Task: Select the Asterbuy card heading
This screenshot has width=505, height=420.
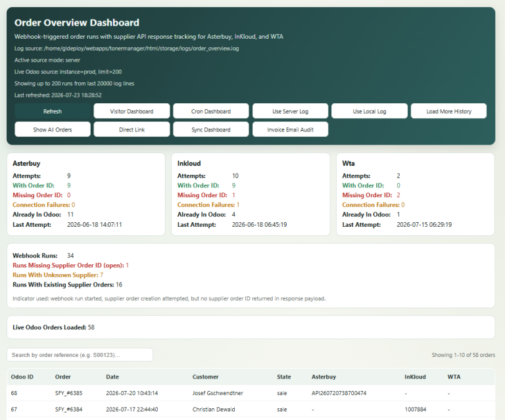Action: [x=26, y=164]
